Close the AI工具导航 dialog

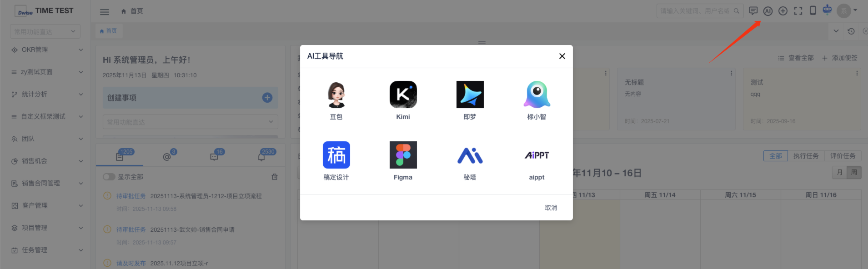(562, 56)
